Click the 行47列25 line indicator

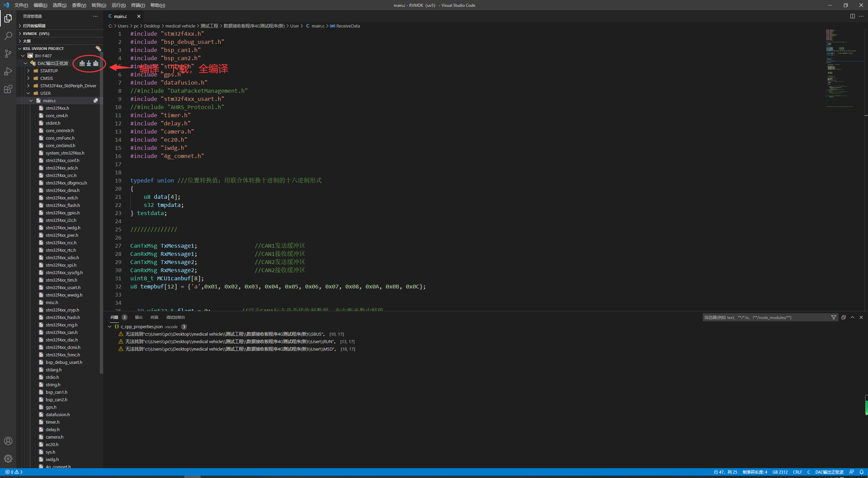[726, 472]
